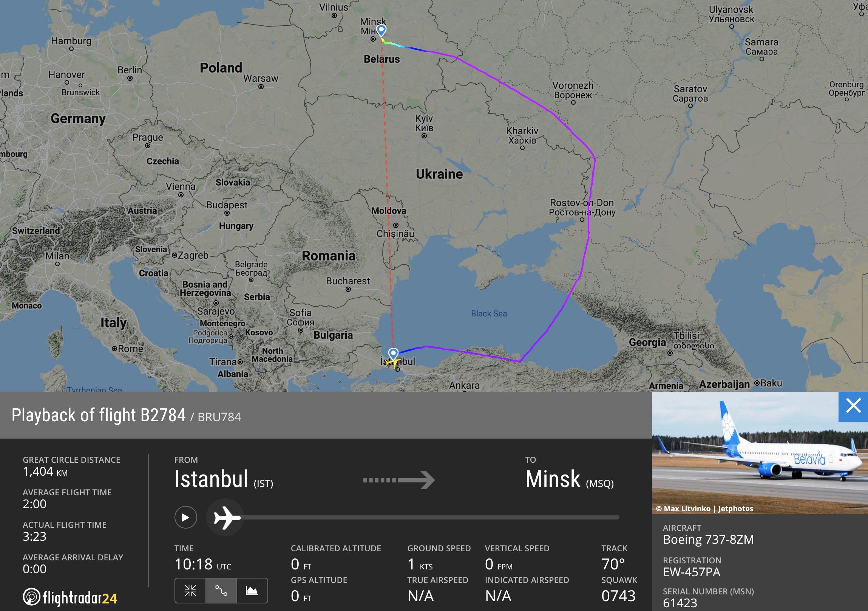868x611 pixels.
Task: Click the Minsk (MSQ) destination airport
Action: (569, 479)
